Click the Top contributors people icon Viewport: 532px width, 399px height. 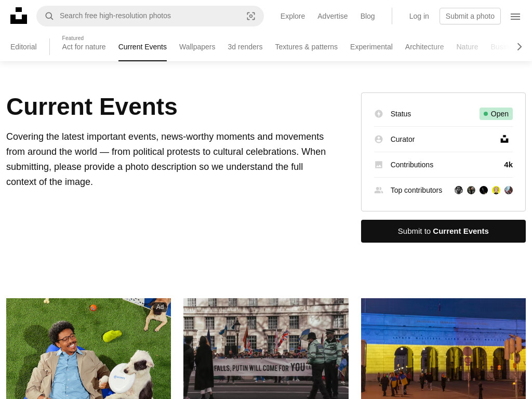[379, 190]
